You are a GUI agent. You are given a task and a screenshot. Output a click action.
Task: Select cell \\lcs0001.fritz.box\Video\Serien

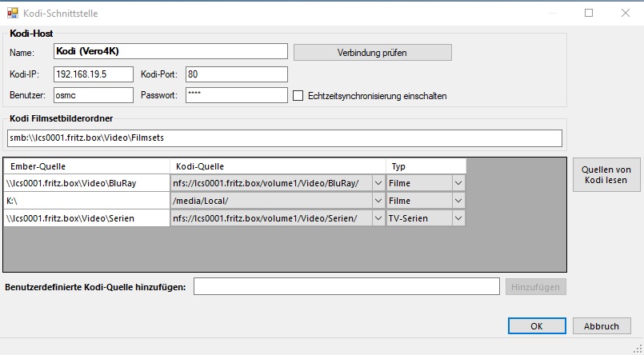86,218
